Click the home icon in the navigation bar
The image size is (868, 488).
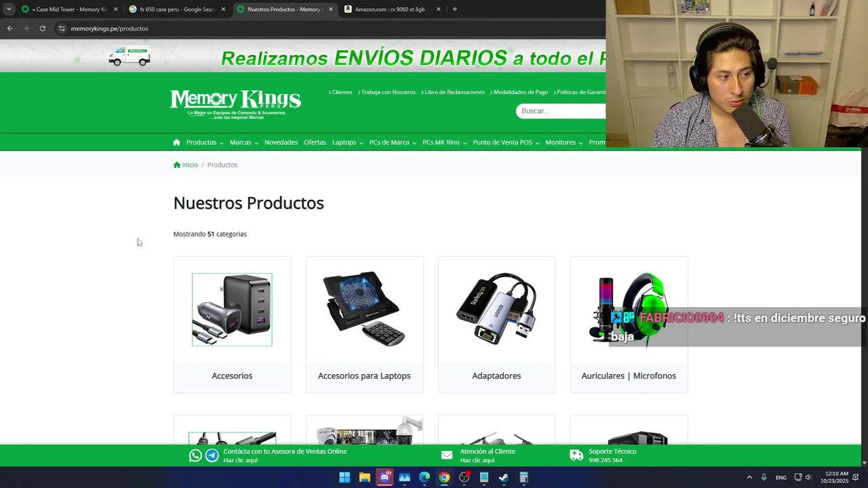point(176,142)
